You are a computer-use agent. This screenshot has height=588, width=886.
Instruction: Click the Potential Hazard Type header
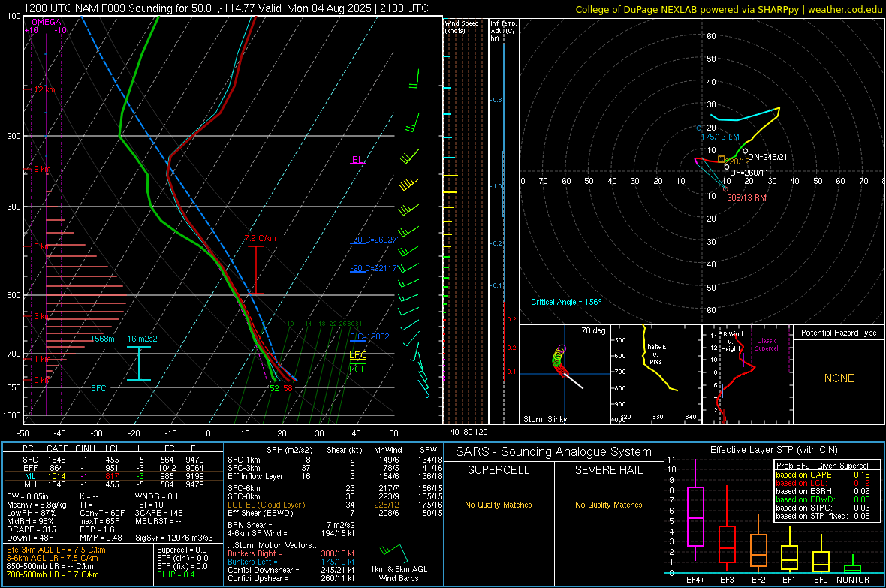pyautogui.click(x=839, y=333)
